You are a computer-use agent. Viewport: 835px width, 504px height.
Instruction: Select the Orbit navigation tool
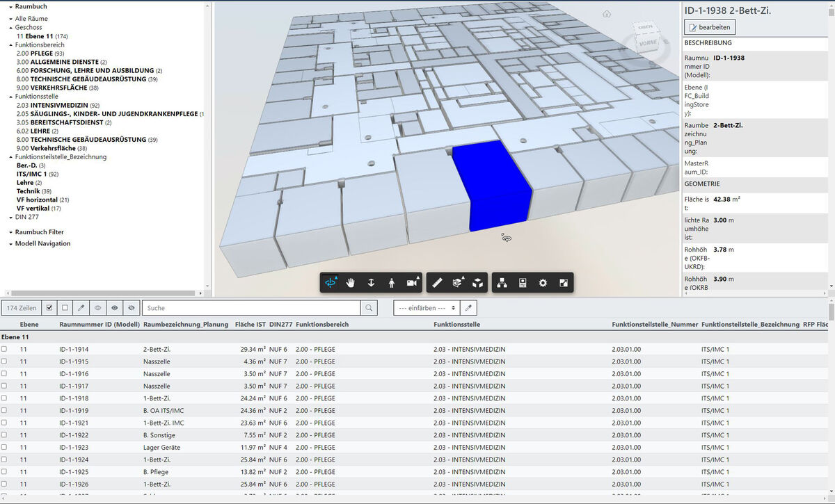[331, 283]
